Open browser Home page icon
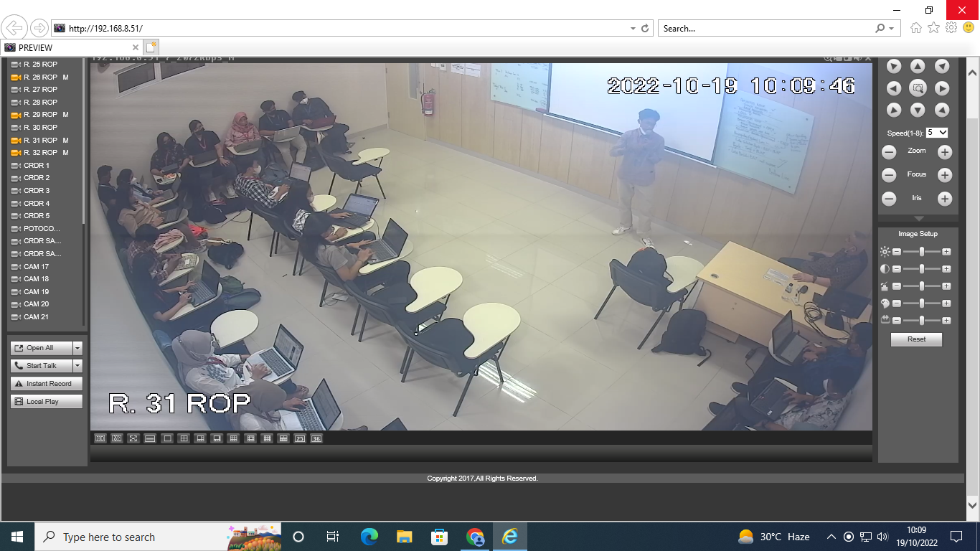 [916, 28]
